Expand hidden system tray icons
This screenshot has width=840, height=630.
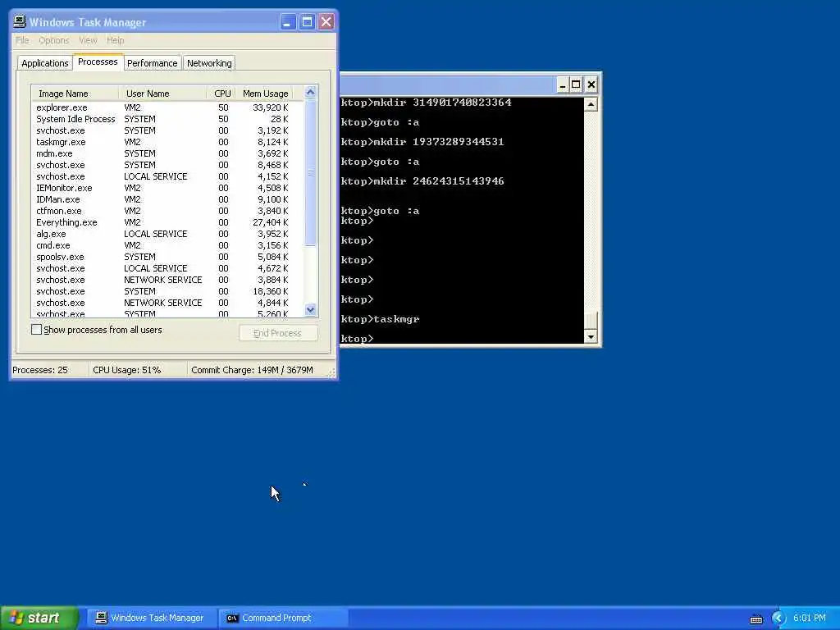778,619
